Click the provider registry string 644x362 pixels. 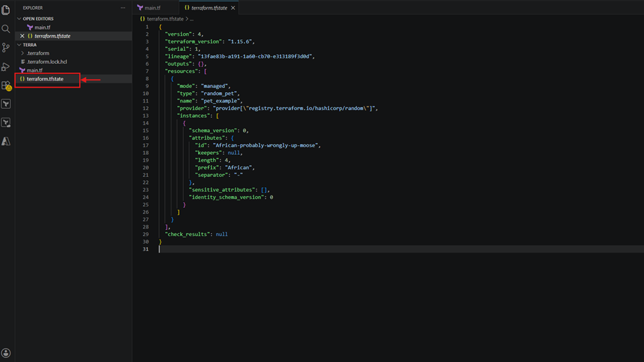[294, 109]
